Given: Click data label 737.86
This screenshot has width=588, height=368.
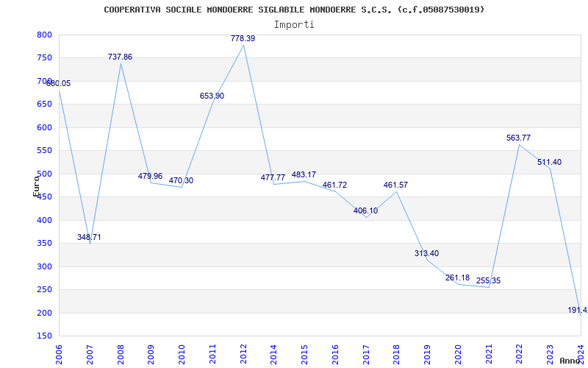Looking at the screenshot, I should point(120,57).
